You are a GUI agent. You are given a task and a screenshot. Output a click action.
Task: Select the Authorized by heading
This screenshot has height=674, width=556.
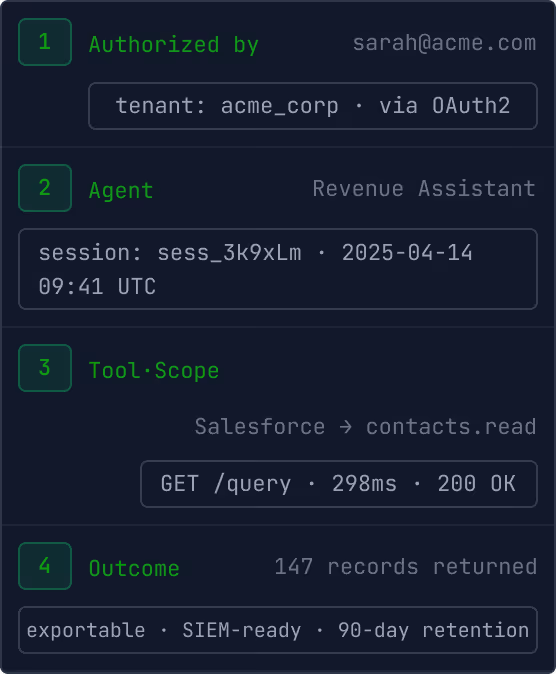174,45
